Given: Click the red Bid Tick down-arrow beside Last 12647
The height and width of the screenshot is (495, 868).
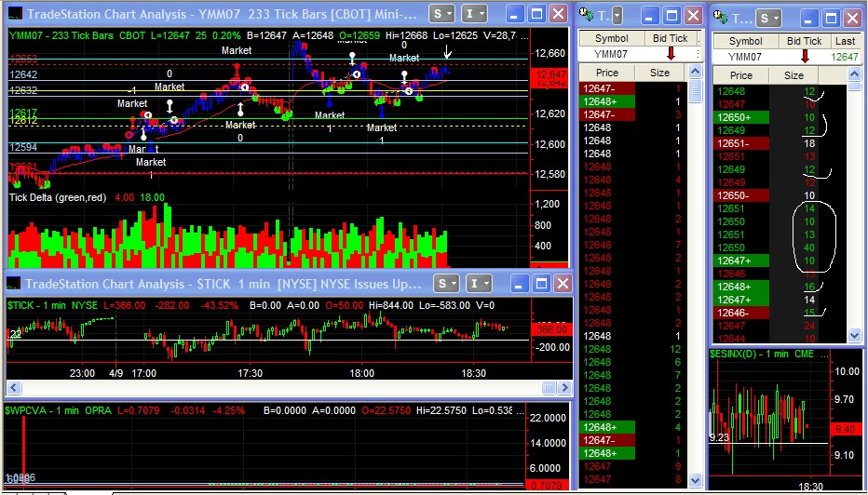Looking at the screenshot, I should click(x=805, y=57).
